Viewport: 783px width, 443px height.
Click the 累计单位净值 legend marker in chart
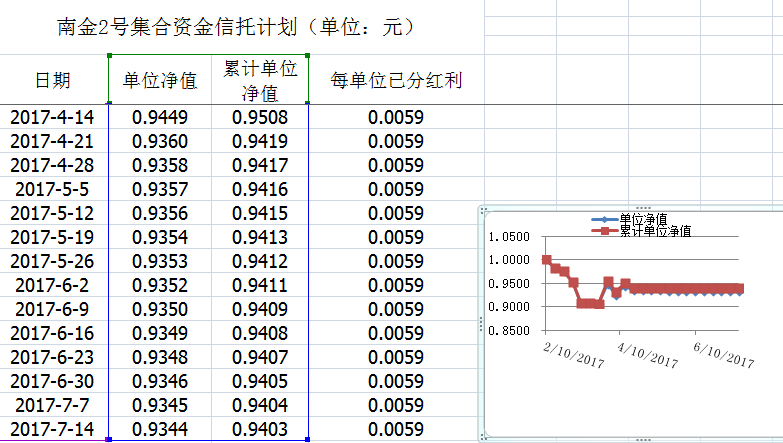pyautogui.click(x=603, y=231)
